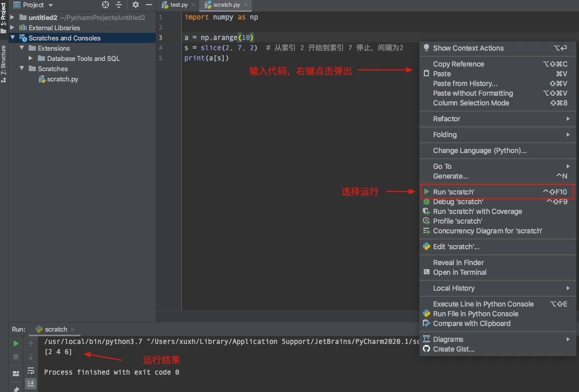Screen dimensions: 579x392
Task: Click icon beside Concurrency Diagram entry
Action: 426,231
